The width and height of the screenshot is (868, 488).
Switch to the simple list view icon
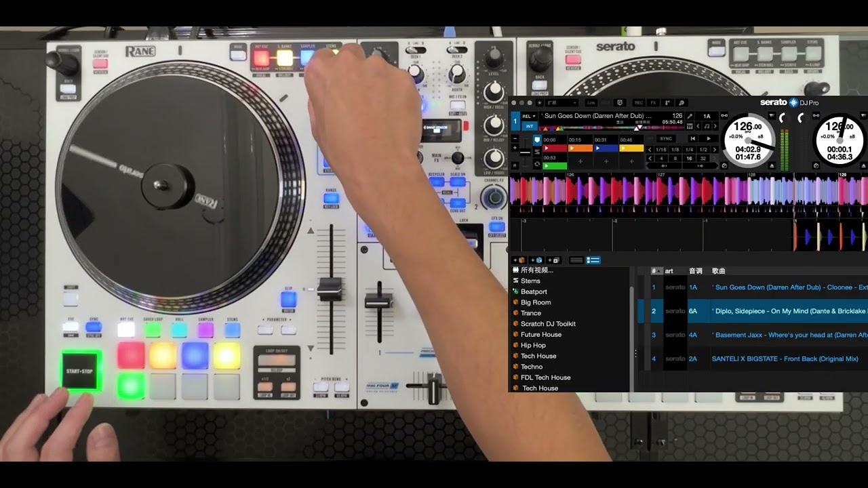point(576,260)
